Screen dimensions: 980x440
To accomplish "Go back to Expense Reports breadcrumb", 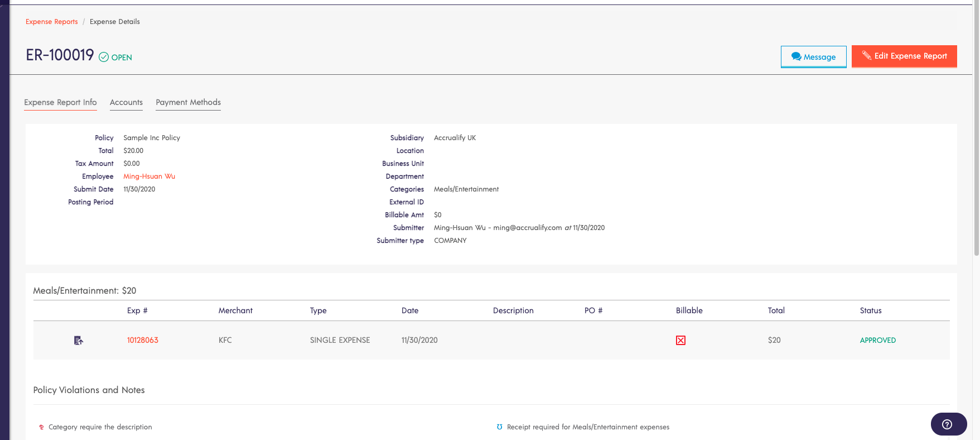I will tap(52, 22).
